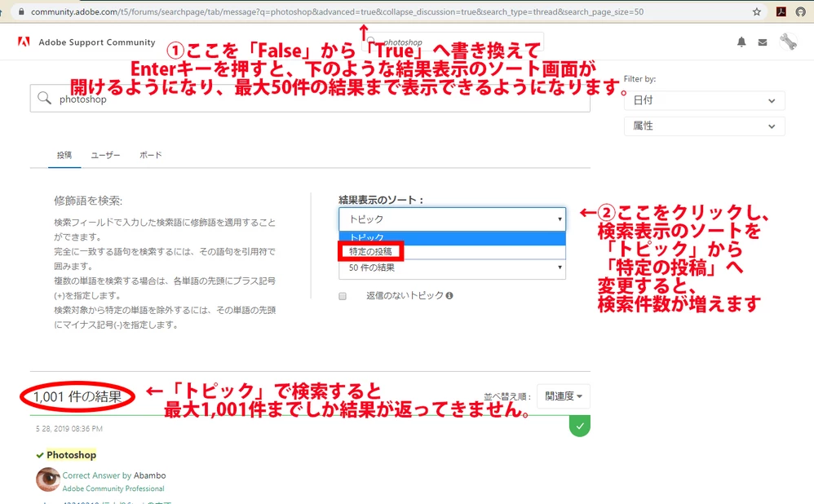Switch to the ボード tab
Viewport: 814px width, 504px height.
coord(151,155)
